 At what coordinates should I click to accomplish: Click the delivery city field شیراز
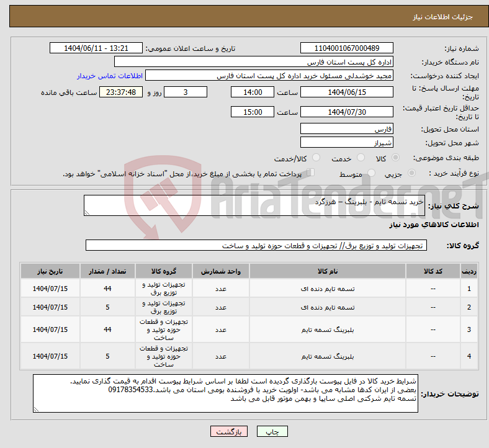[x=346, y=143]
